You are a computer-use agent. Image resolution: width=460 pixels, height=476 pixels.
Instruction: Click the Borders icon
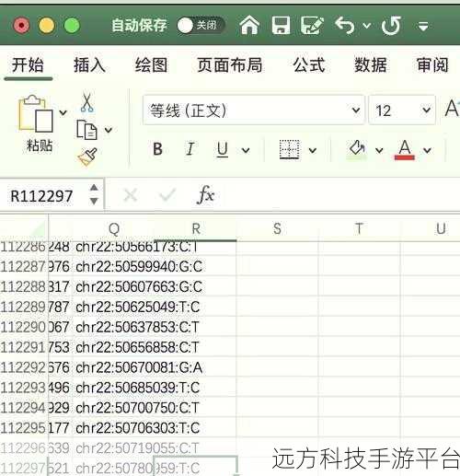[x=290, y=149]
